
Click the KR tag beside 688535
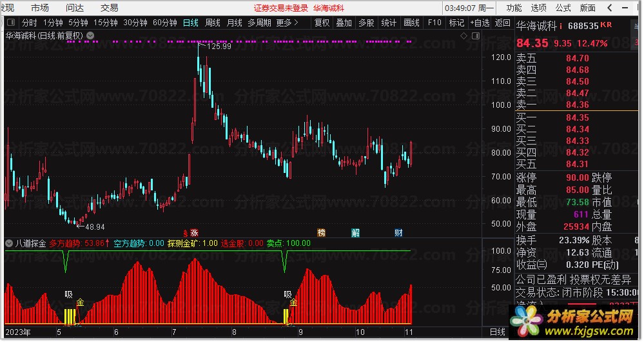[606, 25]
